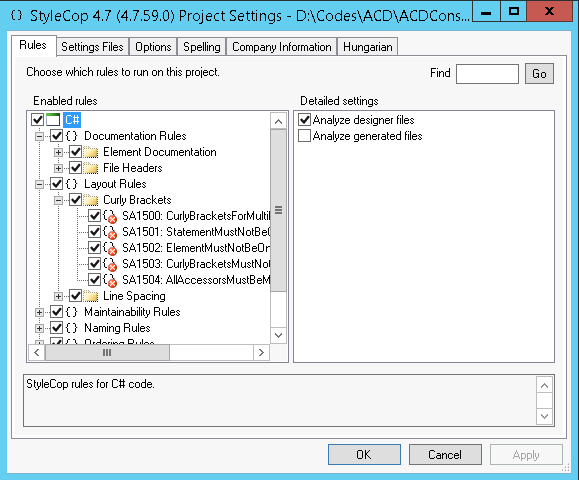Click the Documentation Rules braces icon
Viewport: 579px width, 480px height.
pyautogui.click(x=72, y=136)
